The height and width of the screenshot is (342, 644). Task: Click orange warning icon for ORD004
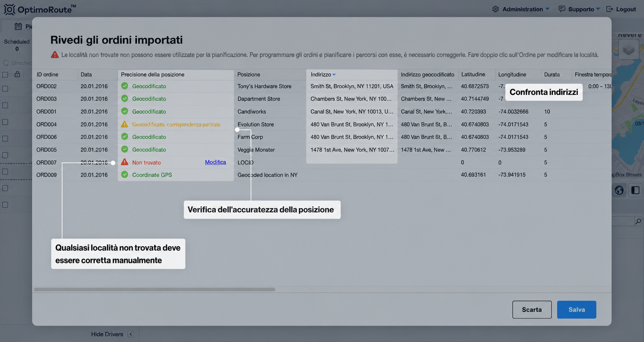click(125, 124)
